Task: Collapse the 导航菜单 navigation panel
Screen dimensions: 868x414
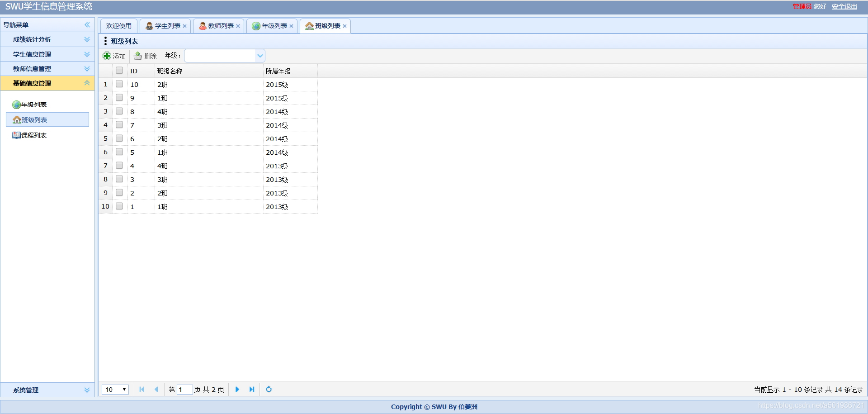Action: click(87, 25)
